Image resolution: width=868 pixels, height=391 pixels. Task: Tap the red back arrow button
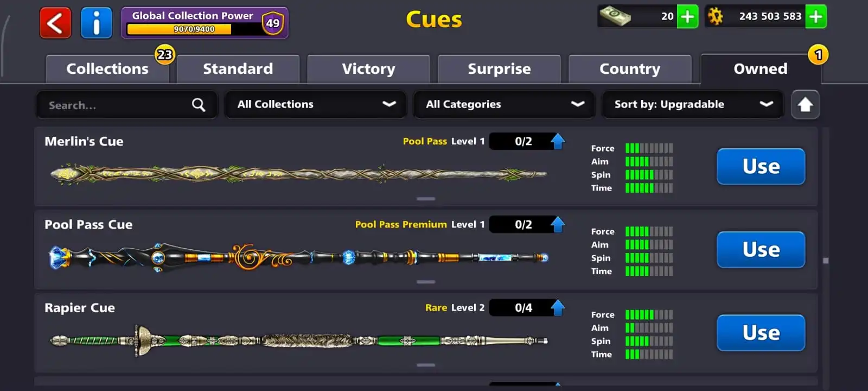(55, 23)
